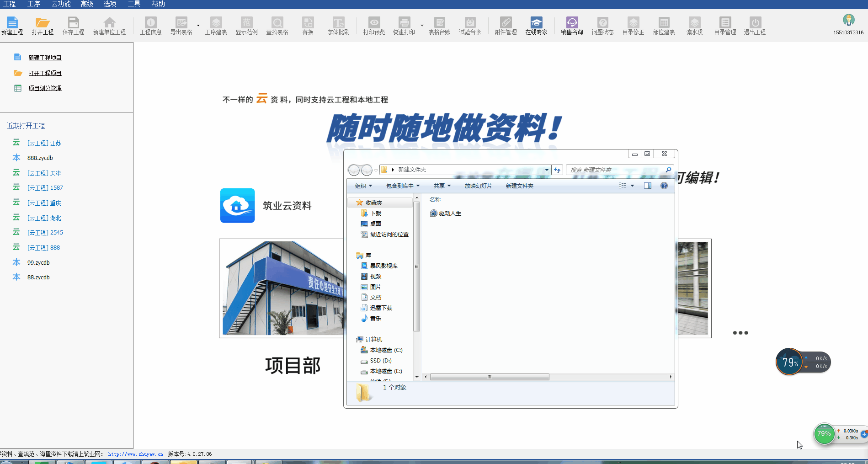
Task: Click 新建文件夹 button in explorer toolbar
Action: tap(519, 186)
